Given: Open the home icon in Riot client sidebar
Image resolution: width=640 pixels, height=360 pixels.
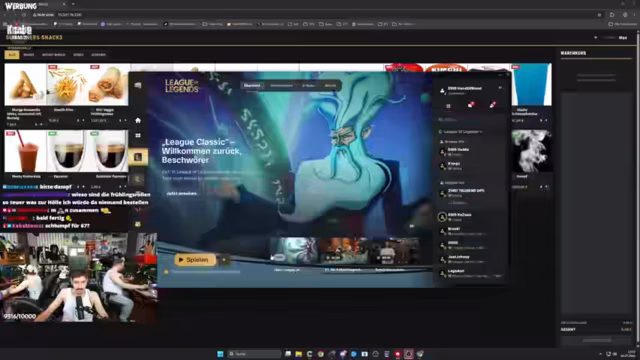Looking at the screenshot, I should 138,120.
